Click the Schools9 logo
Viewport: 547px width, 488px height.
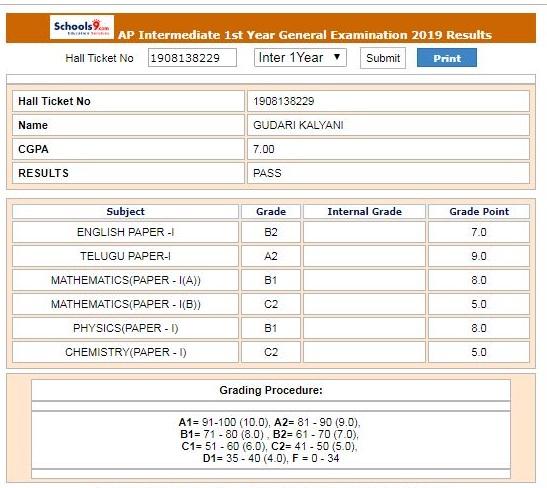[x=82, y=27]
